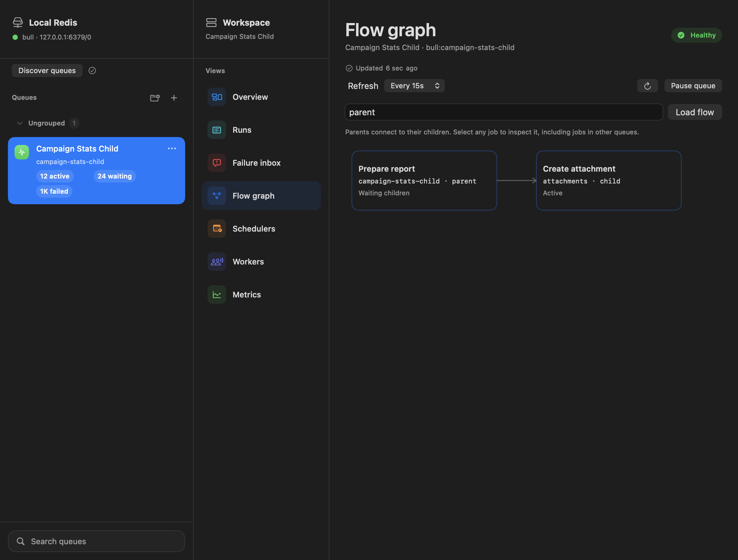Select the Flow graph view

[261, 196]
